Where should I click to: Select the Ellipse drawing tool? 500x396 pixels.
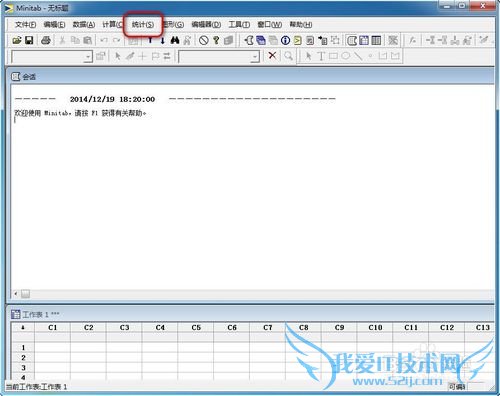[346, 56]
